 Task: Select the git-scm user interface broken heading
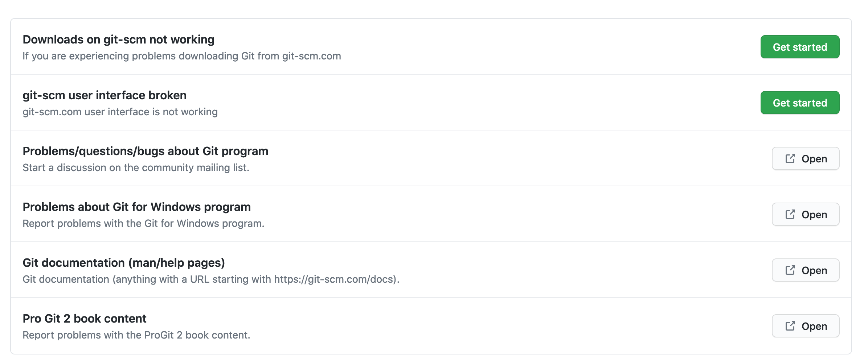tap(105, 95)
